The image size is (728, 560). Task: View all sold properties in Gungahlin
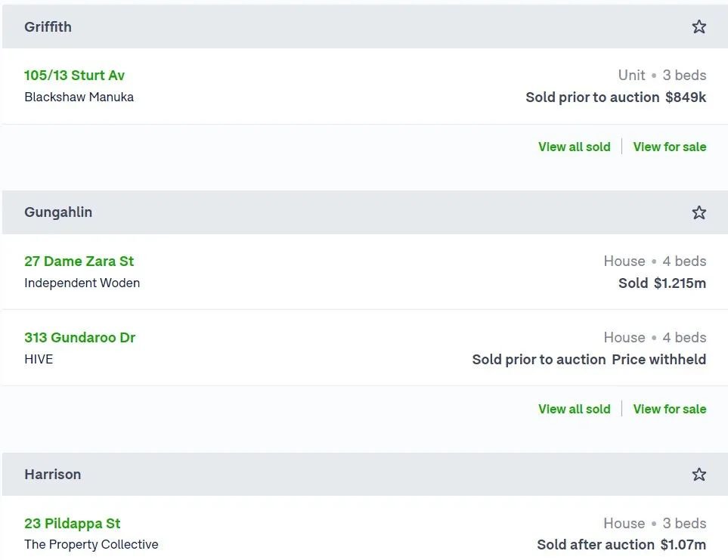(575, 409)
